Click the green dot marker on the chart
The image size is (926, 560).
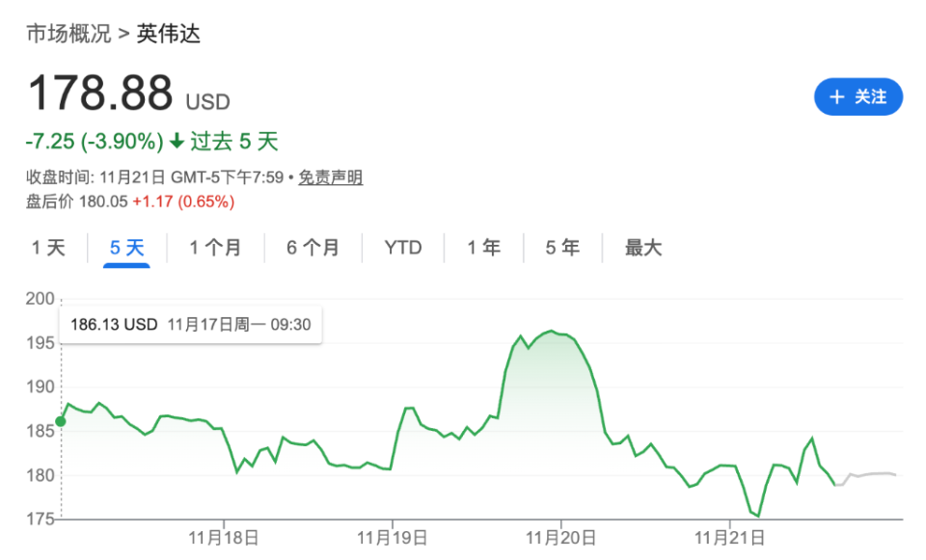[x=60, y=420]
